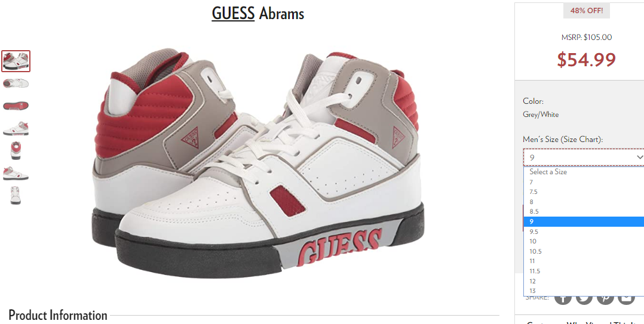Viewport: 644px width, 324px height.
Task: Select the size 9.5 entry
Action: click(x=584, y=232)
